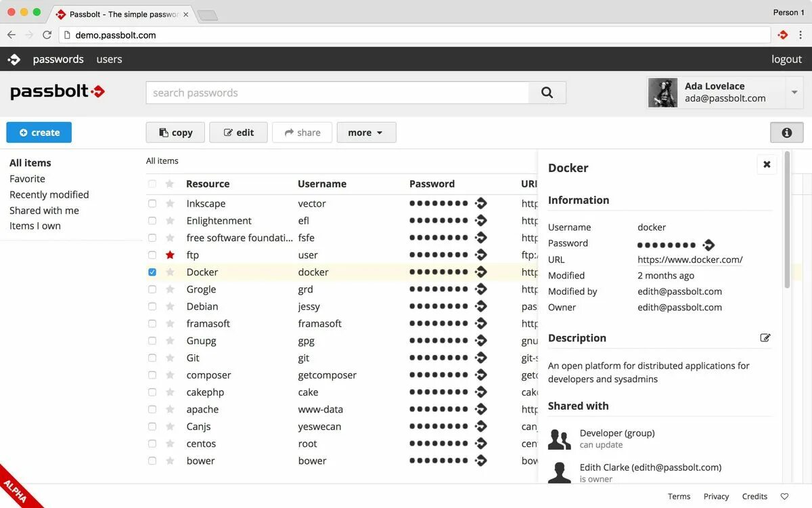Star the Docker resource
This screenshot has height=508, width=812.
[170, 272]
